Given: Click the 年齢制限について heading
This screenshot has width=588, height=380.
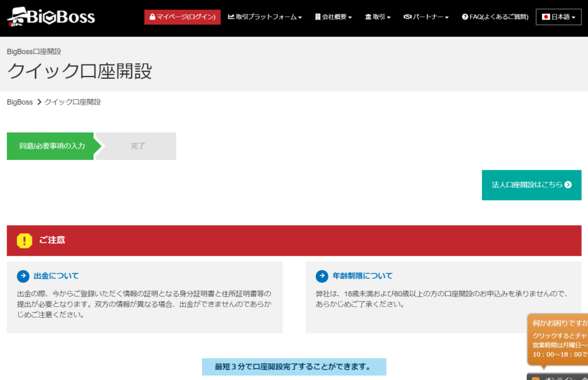Looking at the screenshot, I should (x=363, y=276).
